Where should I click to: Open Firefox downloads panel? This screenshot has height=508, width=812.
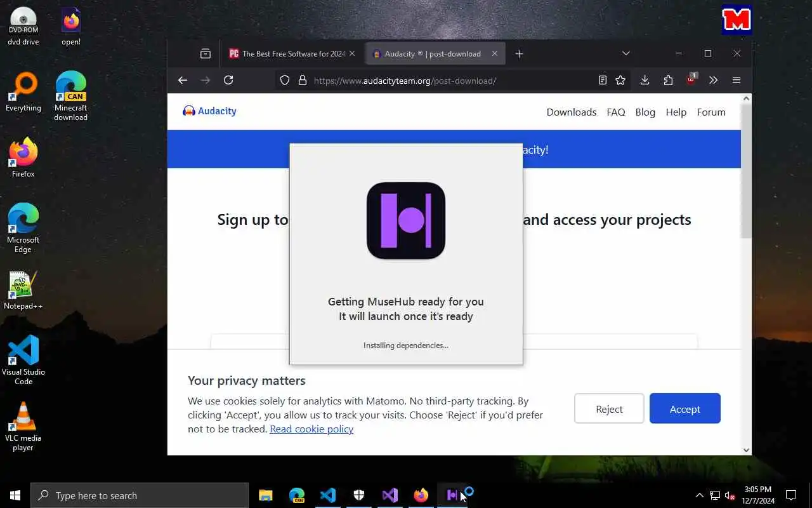coord(645,80)
